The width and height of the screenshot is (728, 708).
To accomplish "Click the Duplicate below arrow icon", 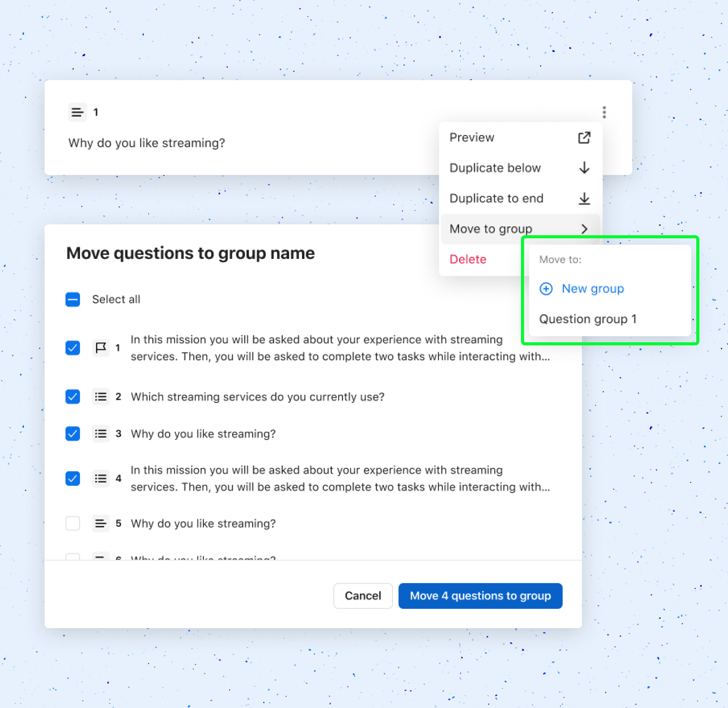I will coord(584,168).
